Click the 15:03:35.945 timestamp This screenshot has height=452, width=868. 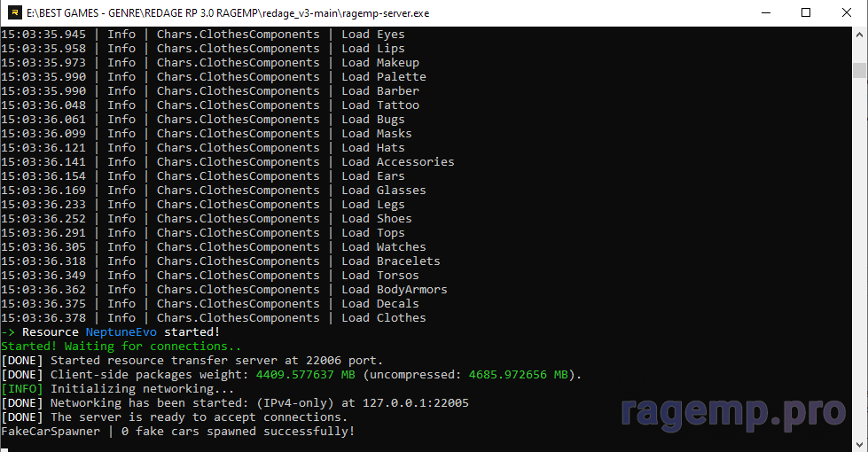tap(43, 35)
